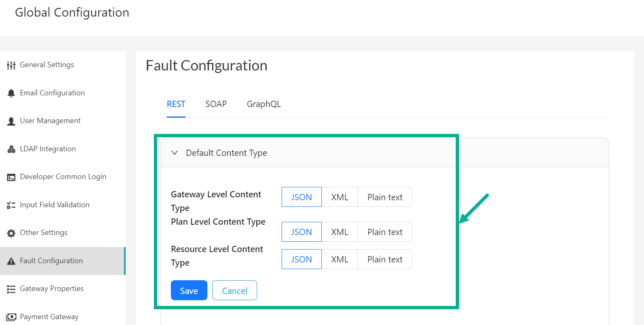This screenshot has height=325, width=644.
Task: Collapse the Default Content Type section
Action: 175,153
